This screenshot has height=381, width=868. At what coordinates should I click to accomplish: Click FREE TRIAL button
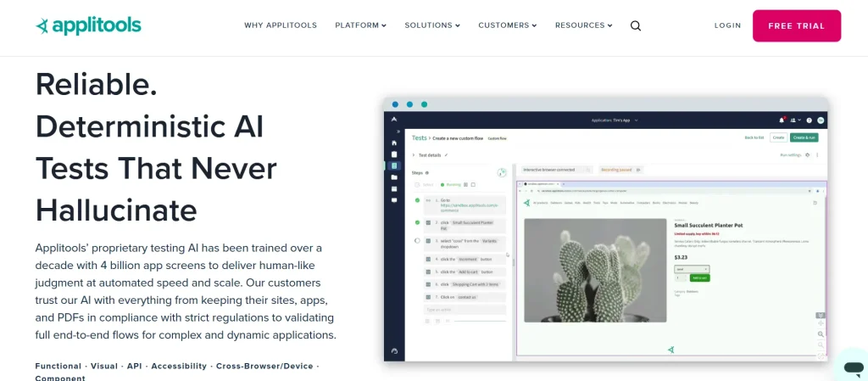coord(797,25)
